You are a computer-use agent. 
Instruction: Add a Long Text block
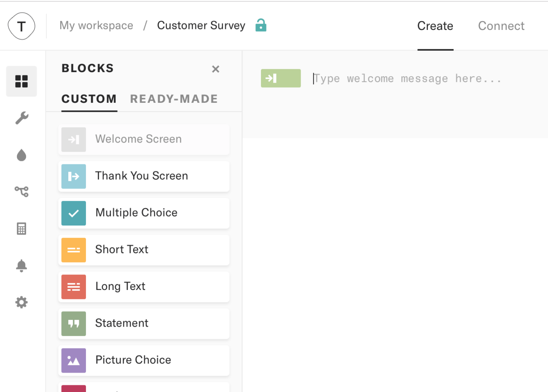coord(144,287)
